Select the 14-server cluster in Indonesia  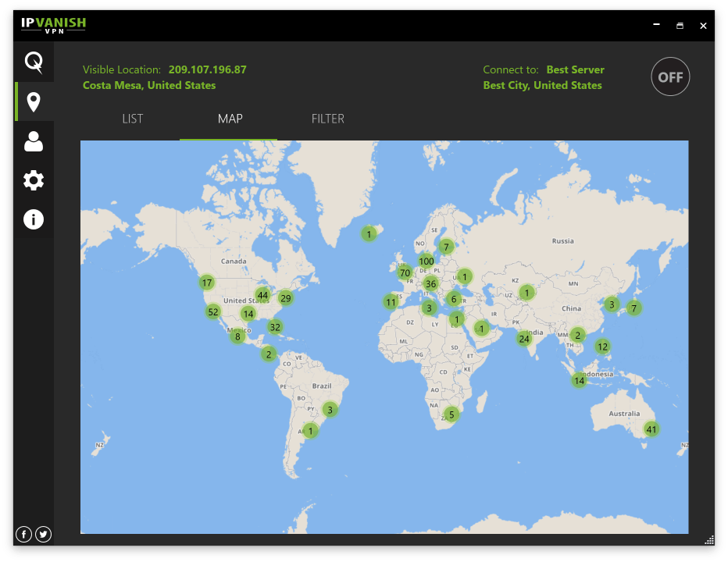tap(579, 381)
